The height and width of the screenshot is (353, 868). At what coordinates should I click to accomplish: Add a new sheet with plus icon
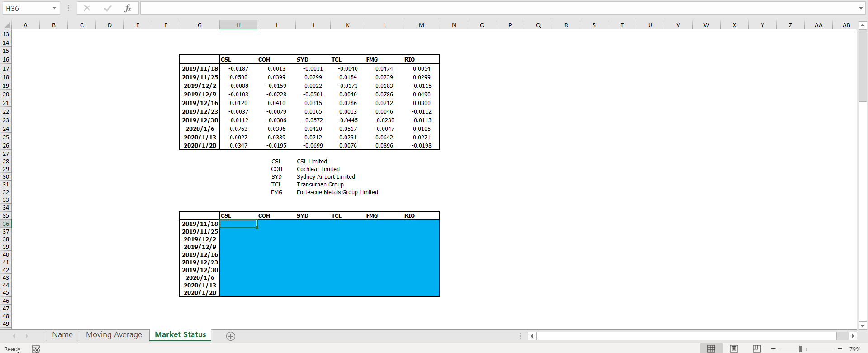click(231, 336)
